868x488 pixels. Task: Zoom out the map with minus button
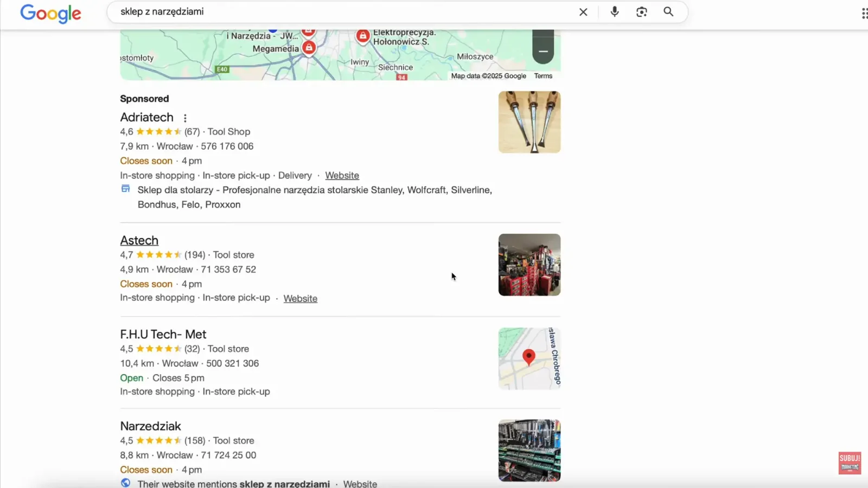tap(543, 52)
